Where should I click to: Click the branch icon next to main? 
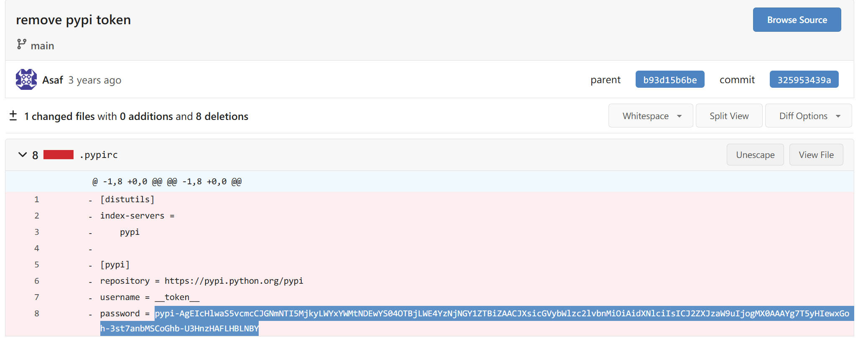21,44
